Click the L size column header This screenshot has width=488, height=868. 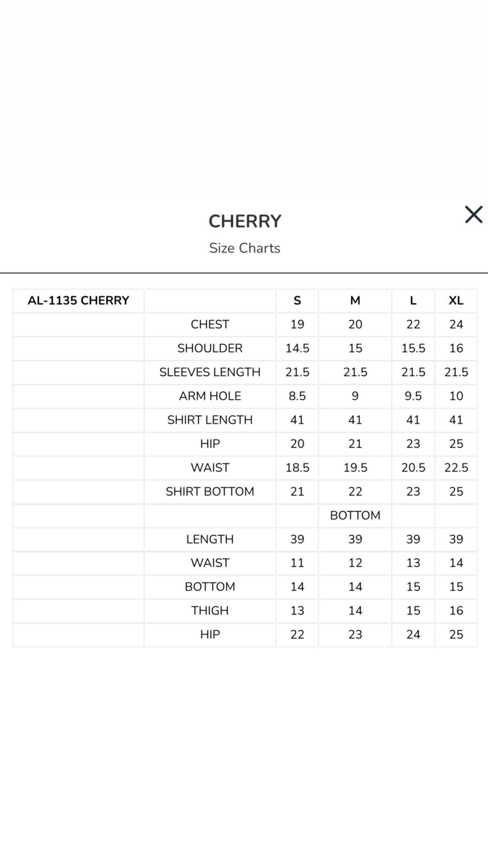point(413,301)
